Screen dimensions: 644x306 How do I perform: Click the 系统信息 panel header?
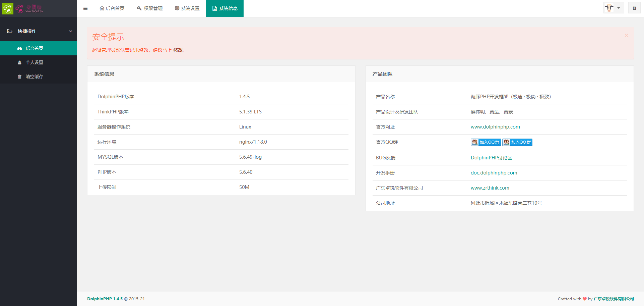tap(221, 74)
